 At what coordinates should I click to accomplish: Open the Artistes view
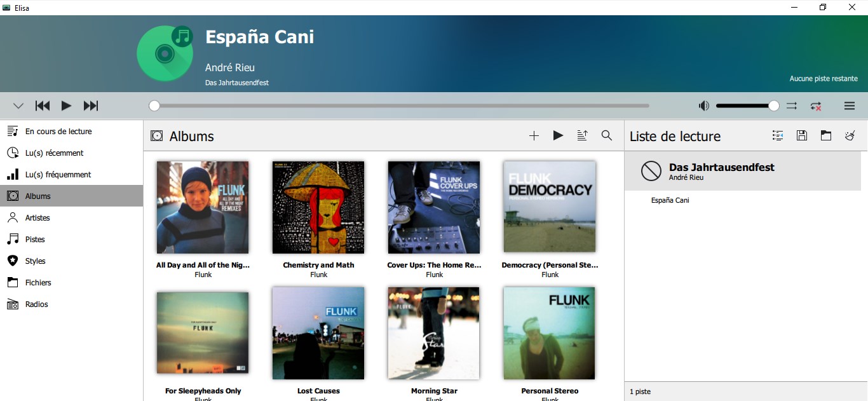pyautogui.click(x=71, y=218)
